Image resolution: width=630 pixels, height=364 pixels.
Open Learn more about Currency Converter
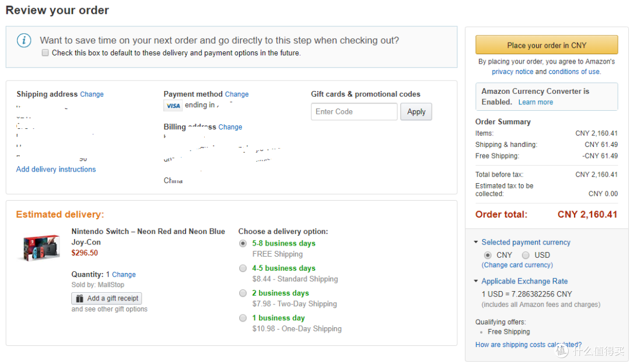tap(535, 103)
